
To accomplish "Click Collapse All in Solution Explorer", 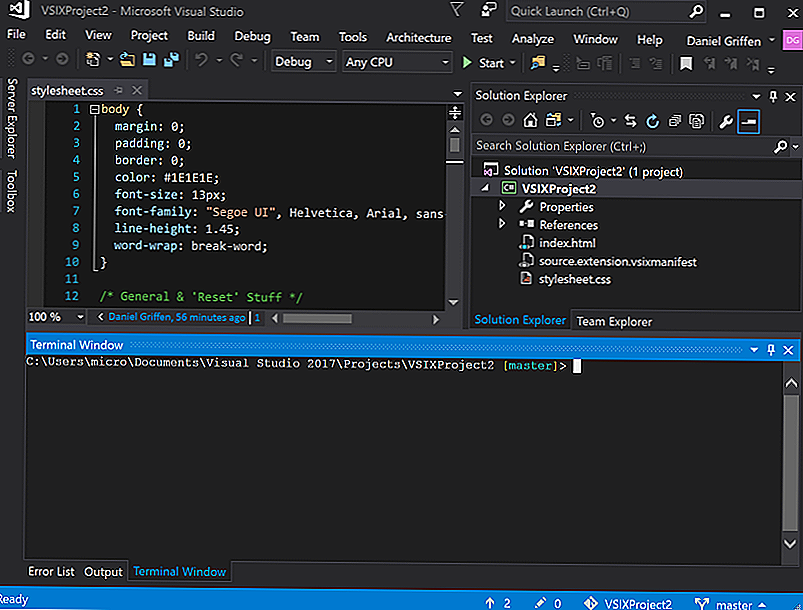I will 675,121.
